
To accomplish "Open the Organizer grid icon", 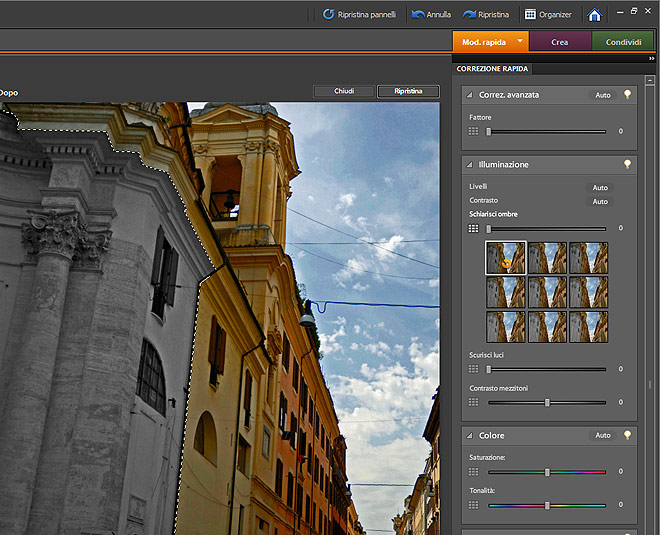I will pos(530,14).
